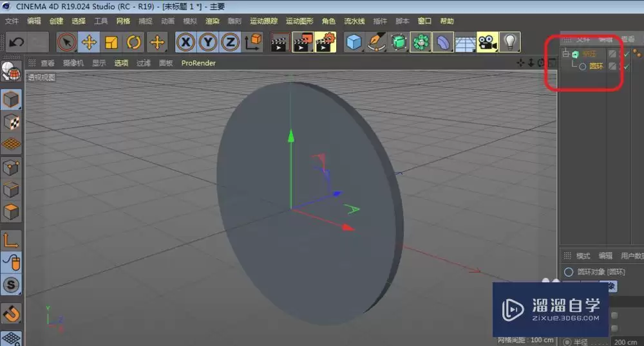Open the 运动跟踪 menu
The width and height of the screenshot is (644, 346).
pos(263,21)
